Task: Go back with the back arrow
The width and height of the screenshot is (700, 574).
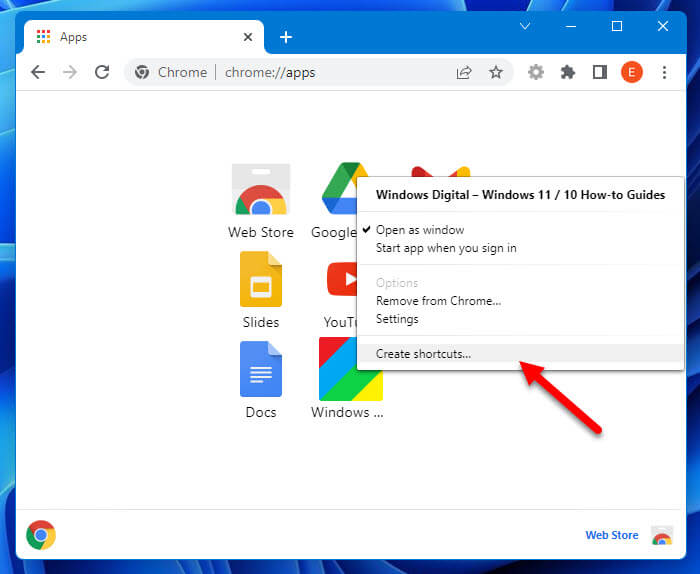Action: tap(38, 72)
